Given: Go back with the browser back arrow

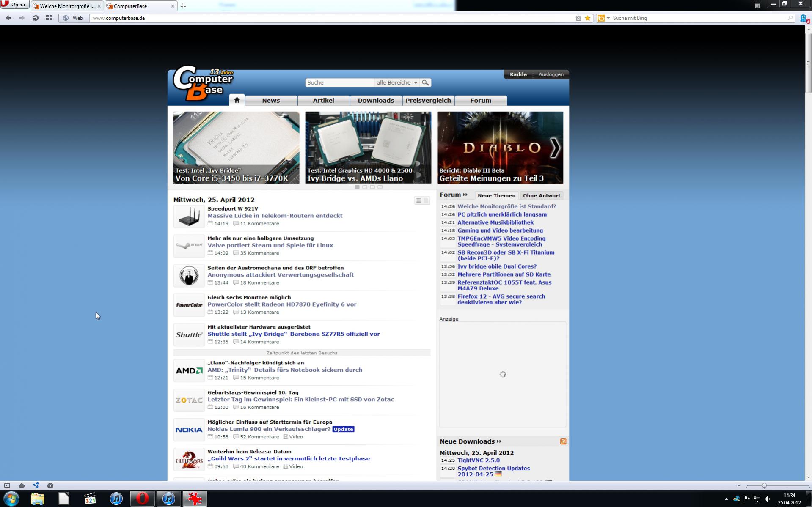Looking at the screenshot, I should pyautogui.click(x=8, y=18).
